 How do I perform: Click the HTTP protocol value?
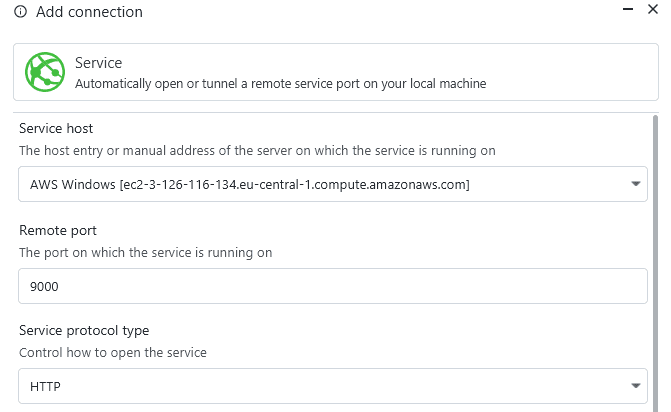[x=46, y=386]
